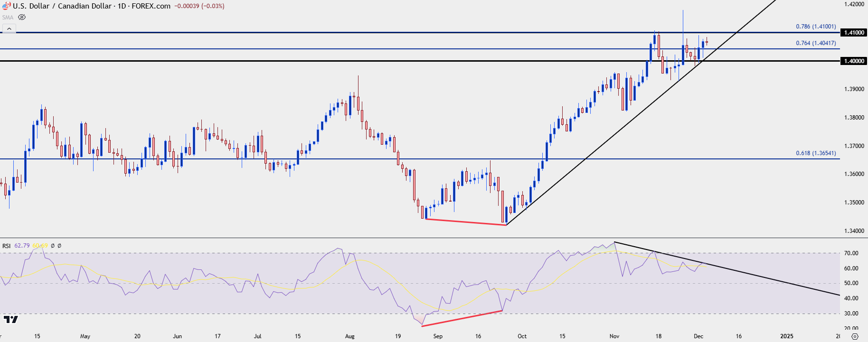Click 1.34000 on the price axis
This screenshot has height=342, width=868.
point(854,231)
